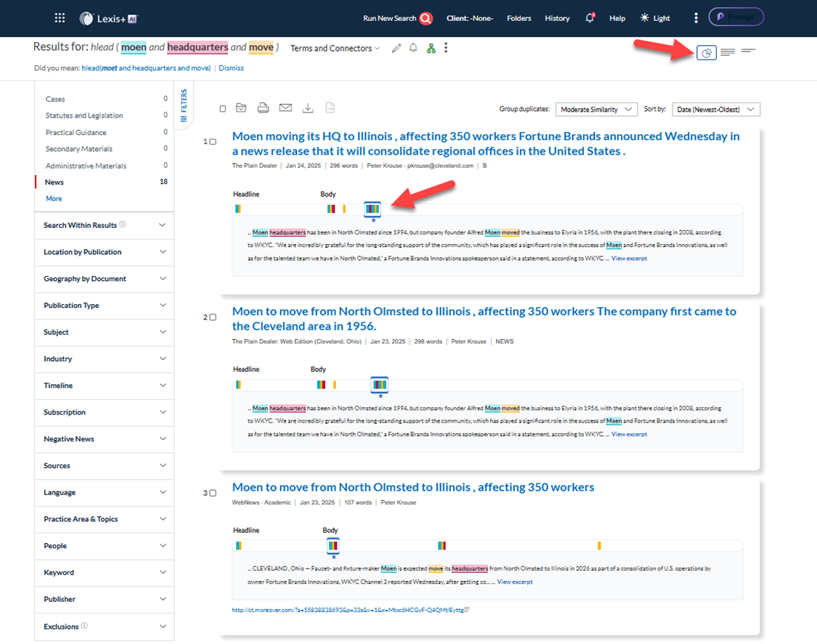Expand the Timeline filter

[104, 386]
